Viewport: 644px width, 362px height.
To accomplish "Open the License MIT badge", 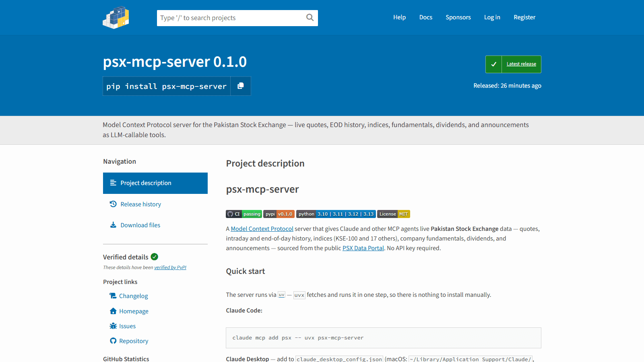I will (394, 214).
